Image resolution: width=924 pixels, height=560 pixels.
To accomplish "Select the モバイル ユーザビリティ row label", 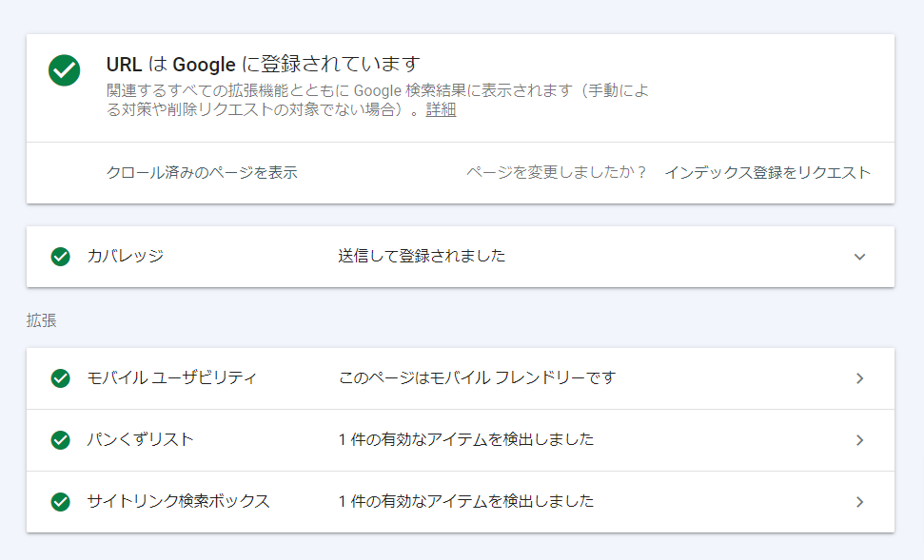I will click(x=171, y=377).
